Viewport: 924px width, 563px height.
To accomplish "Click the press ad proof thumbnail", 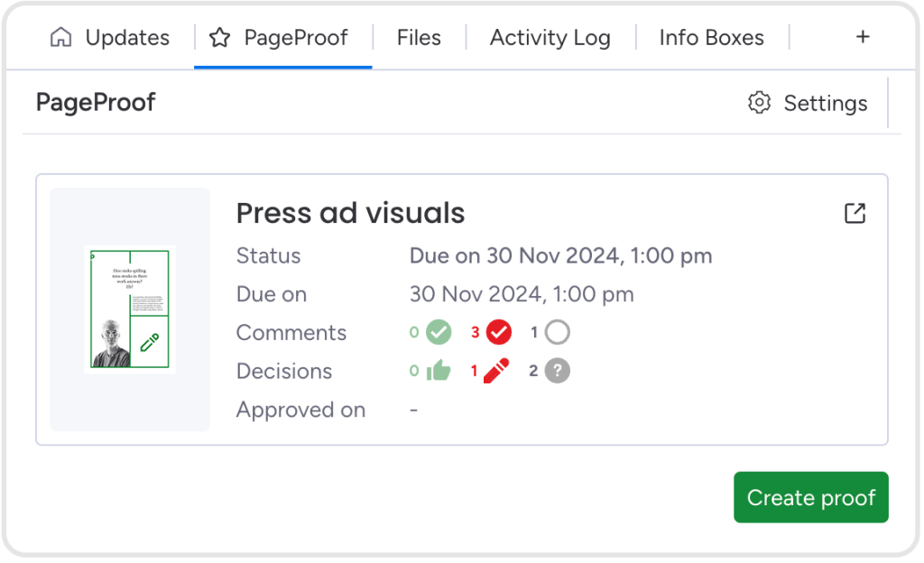I will (130, 309).
